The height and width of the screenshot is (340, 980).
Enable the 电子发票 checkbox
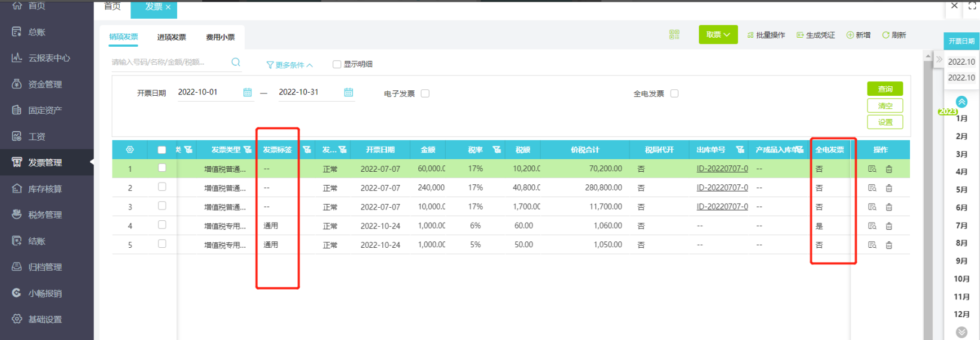(425, 93)
